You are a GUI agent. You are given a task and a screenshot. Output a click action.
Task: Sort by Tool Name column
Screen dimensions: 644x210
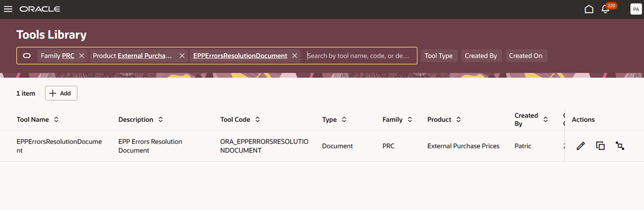(x=56, y=120)
